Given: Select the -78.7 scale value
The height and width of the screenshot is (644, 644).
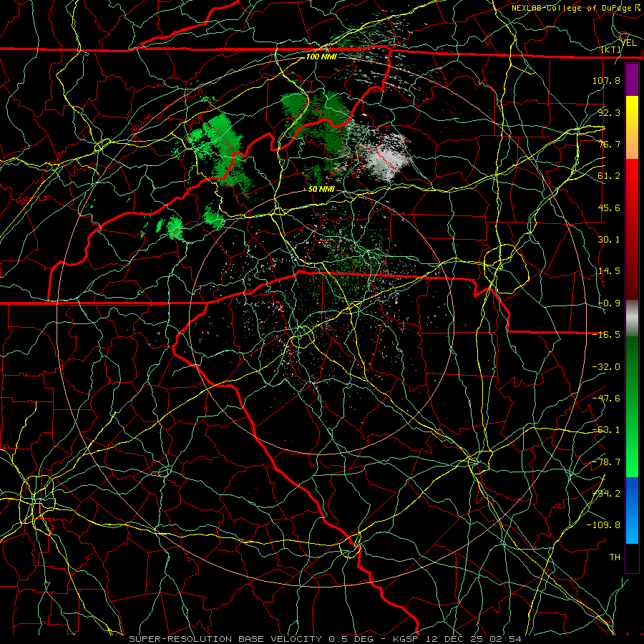Looking at the screenshot, I should (x=606, y=462).
